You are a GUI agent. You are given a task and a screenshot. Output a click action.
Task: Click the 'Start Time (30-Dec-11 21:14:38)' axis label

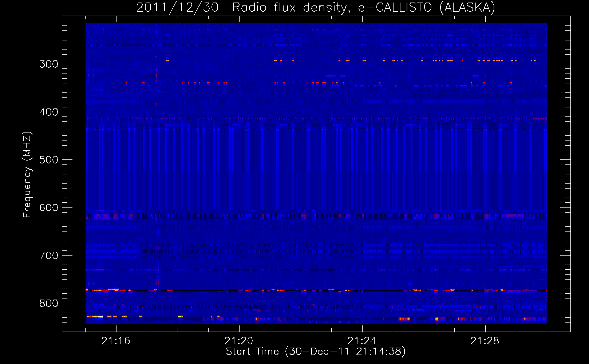click(x=316, y=352)
